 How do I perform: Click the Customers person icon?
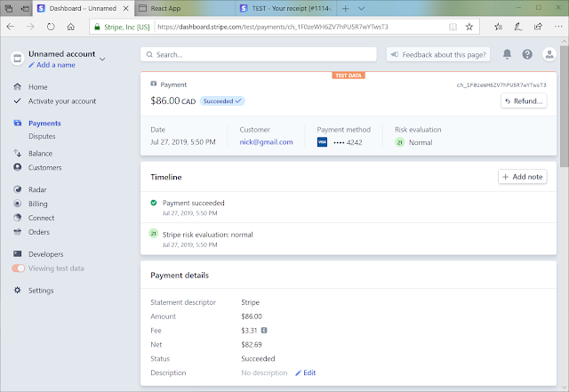(17, 167)
